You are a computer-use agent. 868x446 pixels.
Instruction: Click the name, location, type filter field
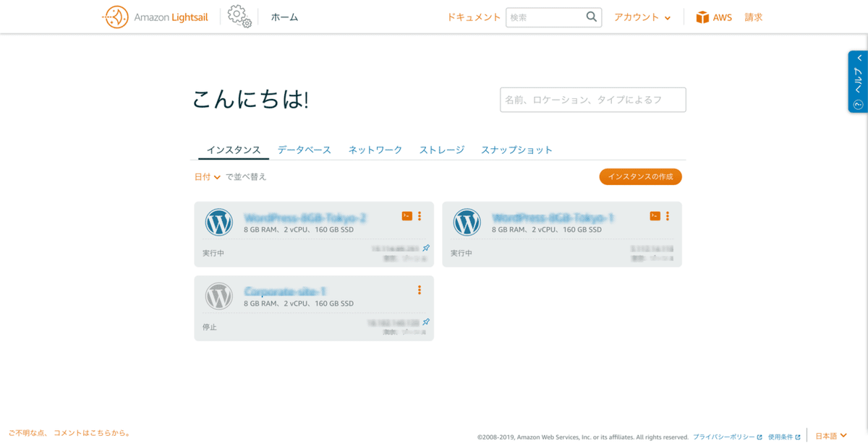[x=593, y=100]
